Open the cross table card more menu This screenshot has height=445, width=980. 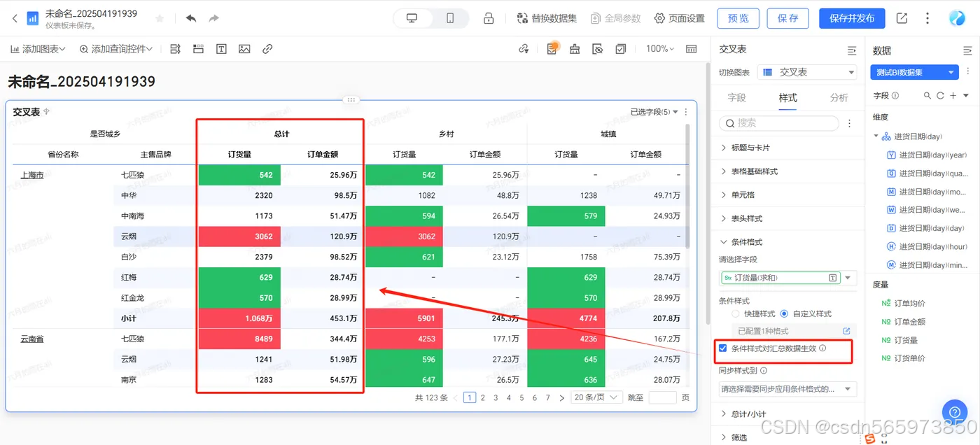click(686, 112)
